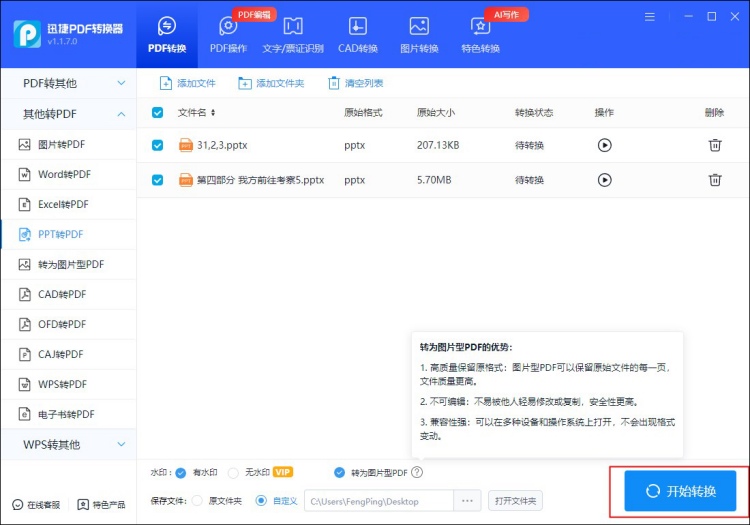
Task: Sort the list by 文件名 arrows
Action: coord(213,112)
